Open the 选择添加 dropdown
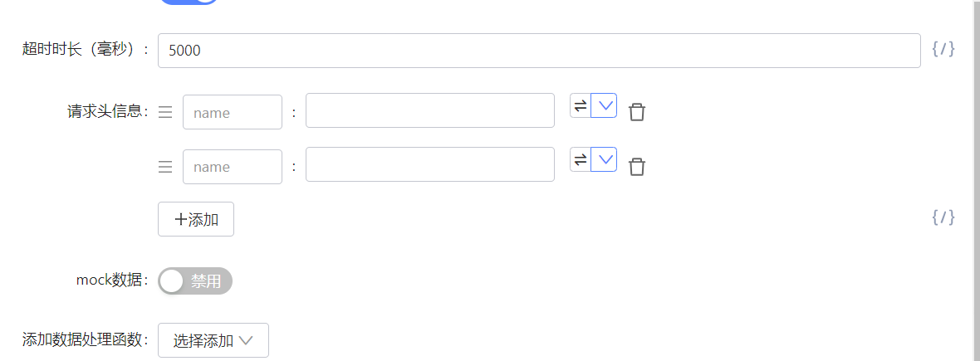 click(213, 340)
